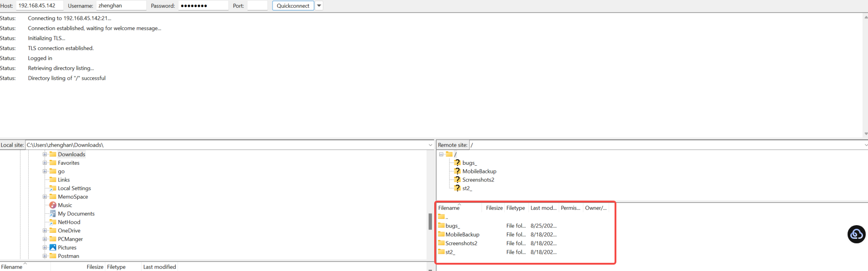This screenshot has height=271, width=868.
Task: Sort remote list by Last modified column
Action: 543,208
